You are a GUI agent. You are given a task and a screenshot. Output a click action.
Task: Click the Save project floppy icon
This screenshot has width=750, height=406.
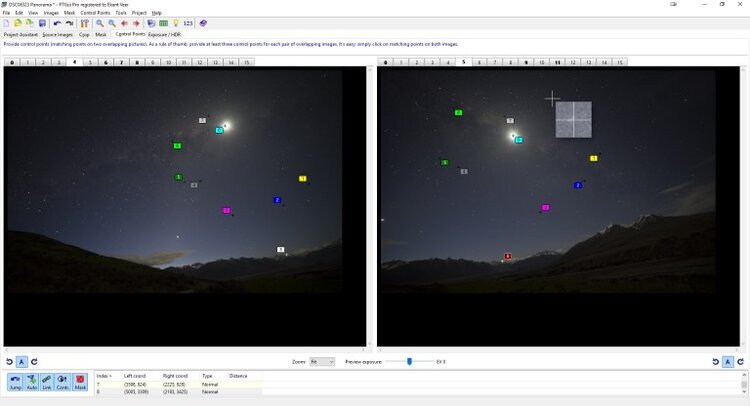(x=42, y=23)
